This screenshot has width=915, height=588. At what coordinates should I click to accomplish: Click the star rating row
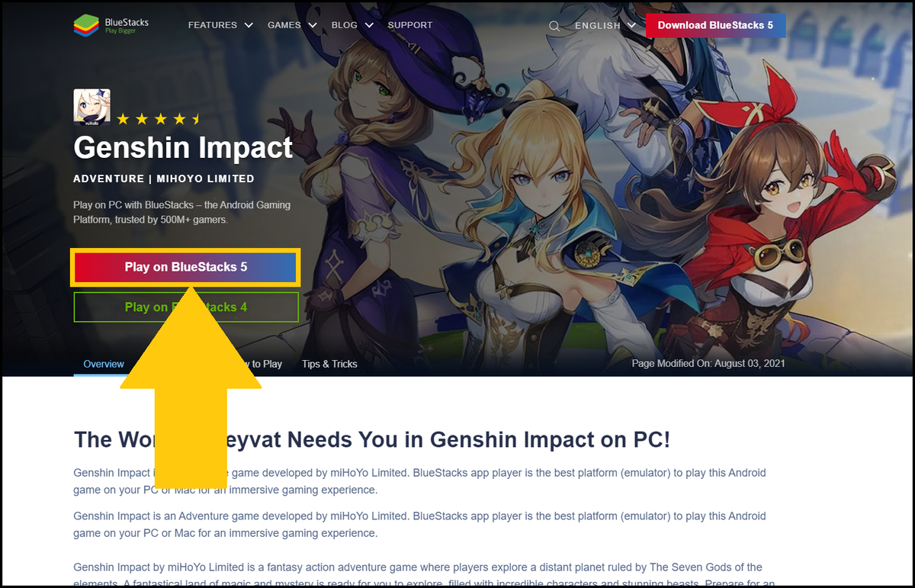(158, 119)
